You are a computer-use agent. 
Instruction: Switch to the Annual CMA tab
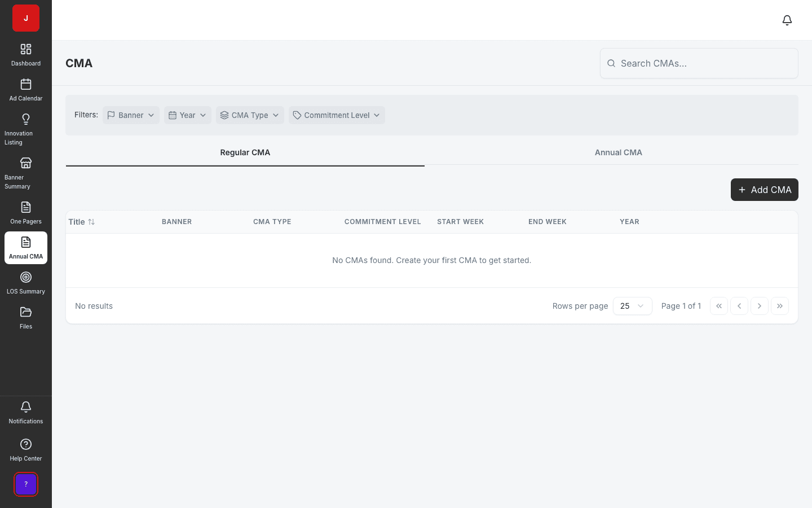618,153
